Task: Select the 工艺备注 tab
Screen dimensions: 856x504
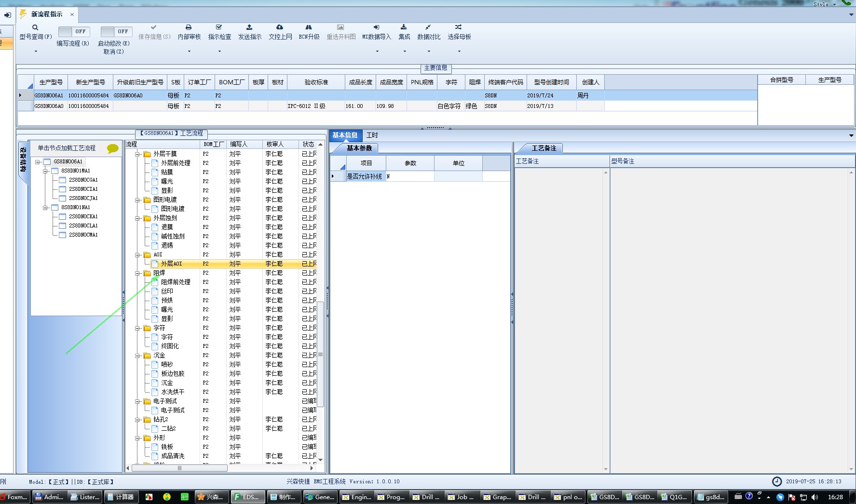Action: (544, 148)
